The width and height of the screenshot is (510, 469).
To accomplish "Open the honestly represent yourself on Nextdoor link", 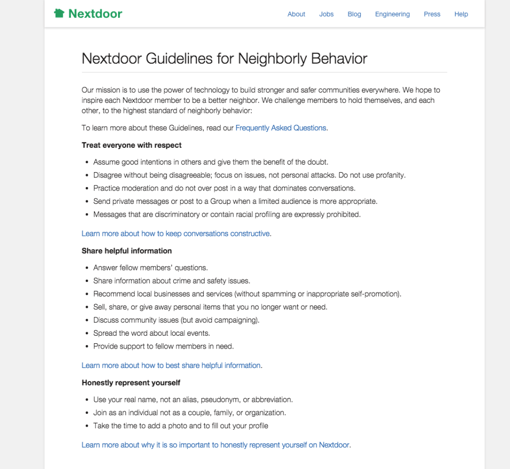I will [x=215, y=445].
